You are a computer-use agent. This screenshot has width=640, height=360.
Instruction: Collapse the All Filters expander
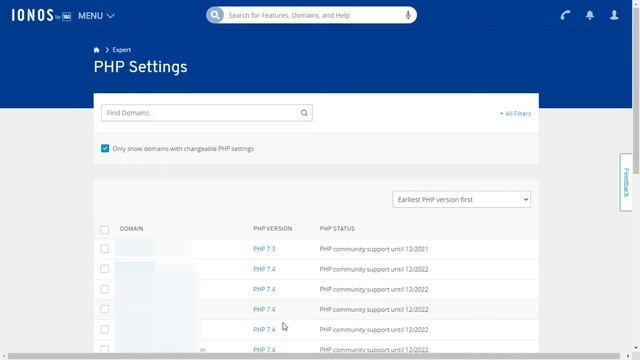click(x=515, y=113)
